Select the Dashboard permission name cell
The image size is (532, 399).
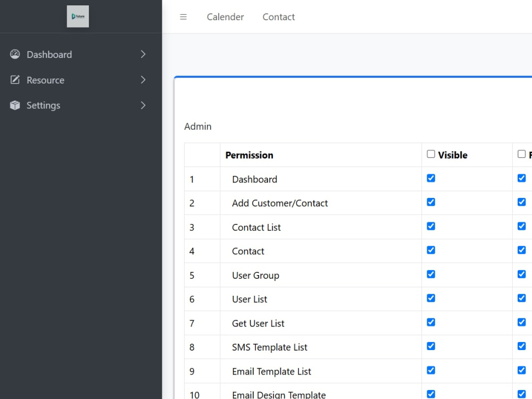pos(321,179)
